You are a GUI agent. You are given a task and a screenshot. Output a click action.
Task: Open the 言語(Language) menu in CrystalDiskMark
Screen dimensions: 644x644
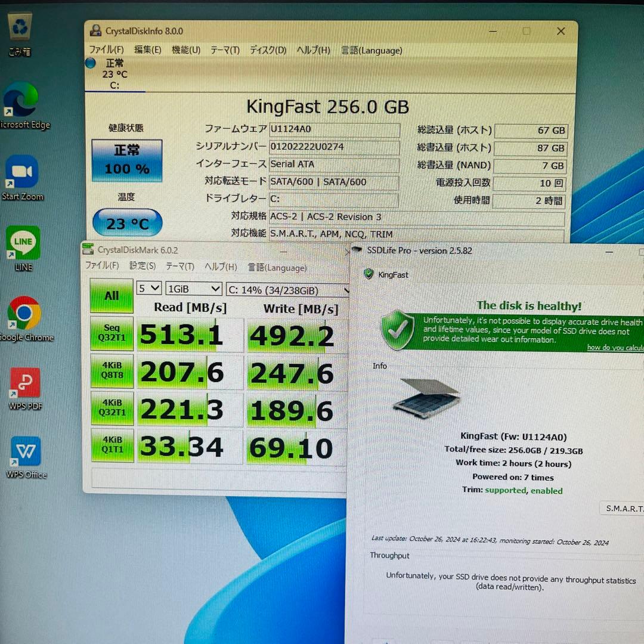[x=277, y=267]
